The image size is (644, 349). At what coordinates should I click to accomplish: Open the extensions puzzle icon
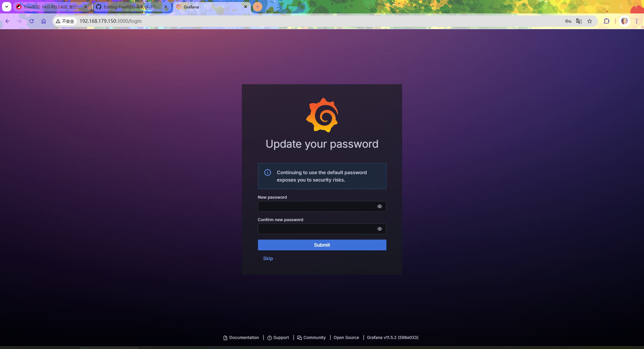click(x=606, y=21)
